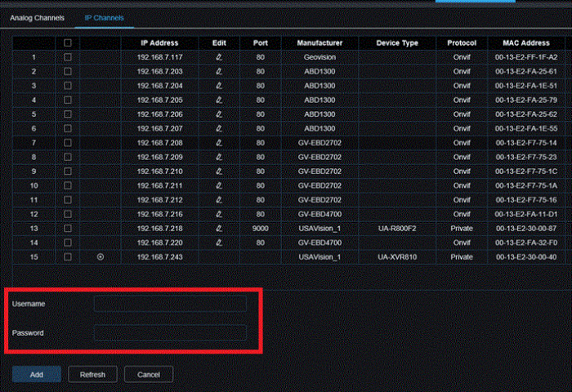Edit the 192.168.7.220 device entry
572x392 pixels.
tap(219, 243)
